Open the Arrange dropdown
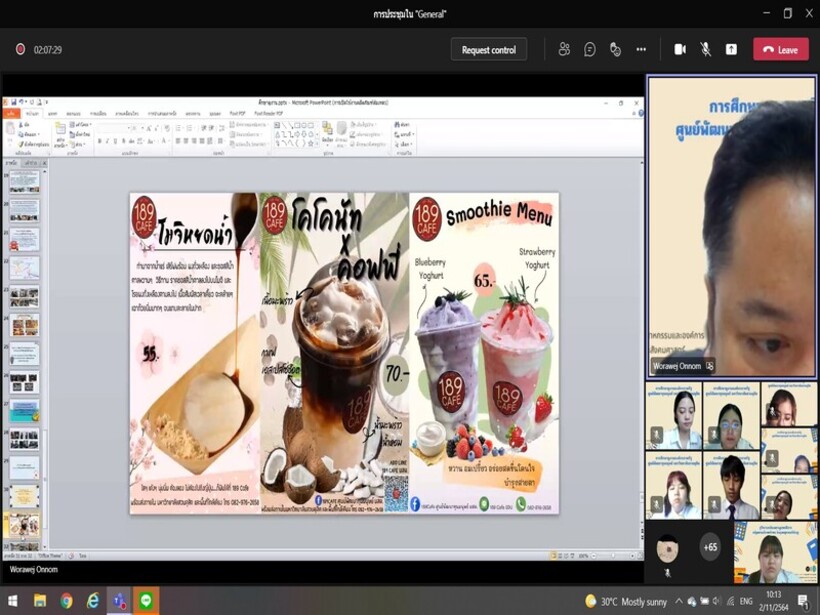The height and width of the screenshot is (615, 820). (327, 132)
